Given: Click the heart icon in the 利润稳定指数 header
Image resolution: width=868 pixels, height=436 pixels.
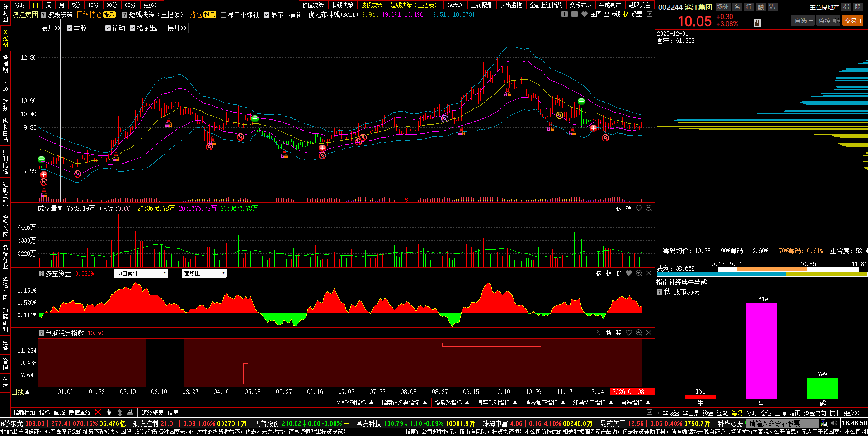Looking at the screenshot, I should pos(629,333).
